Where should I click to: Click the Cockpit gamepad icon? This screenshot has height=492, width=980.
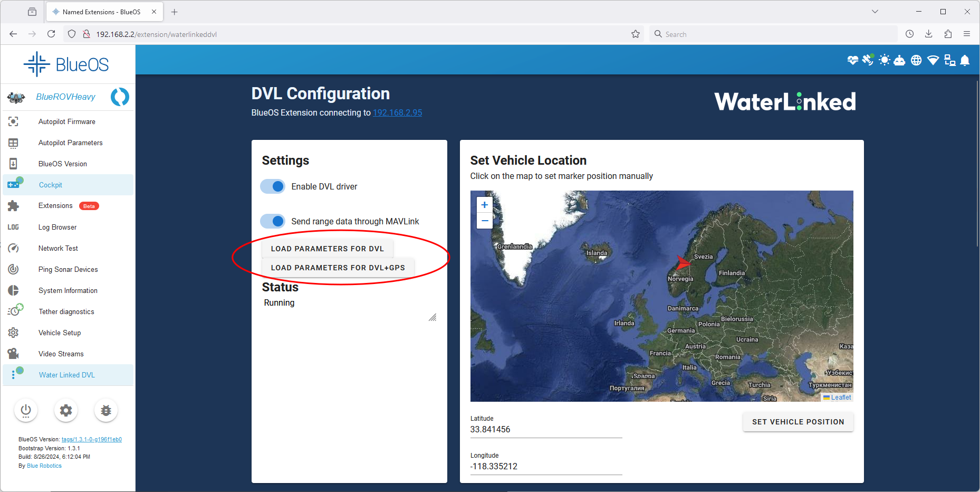[x=14, y=184]
